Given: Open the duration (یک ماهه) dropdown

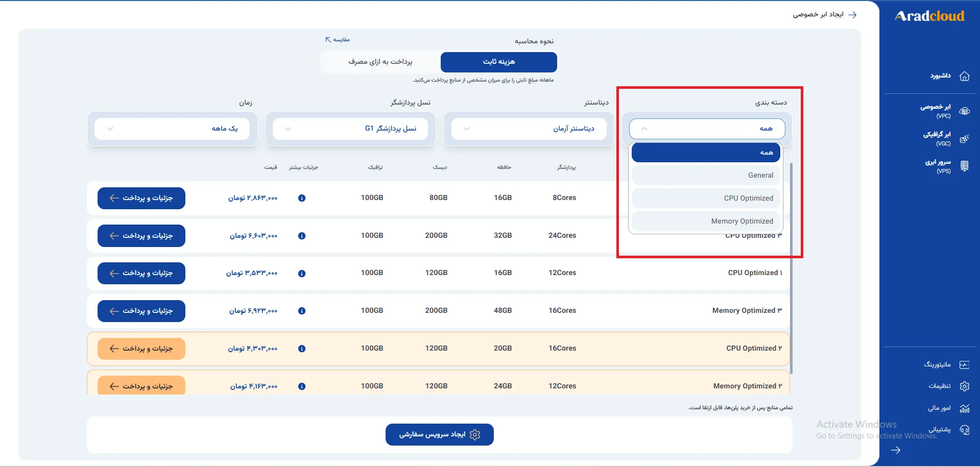Looking at the screenshot, I should (x=172, y=129).
